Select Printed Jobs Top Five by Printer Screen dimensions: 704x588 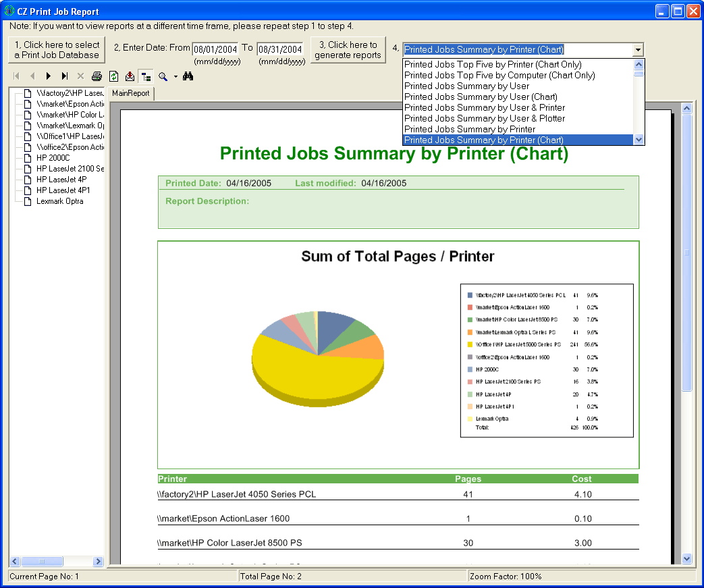[493, 64]
